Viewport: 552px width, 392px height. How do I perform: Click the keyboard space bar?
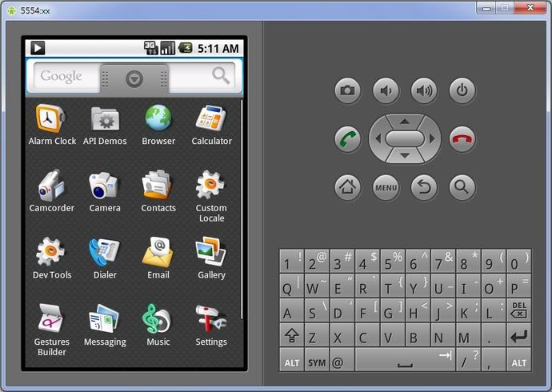405,360
